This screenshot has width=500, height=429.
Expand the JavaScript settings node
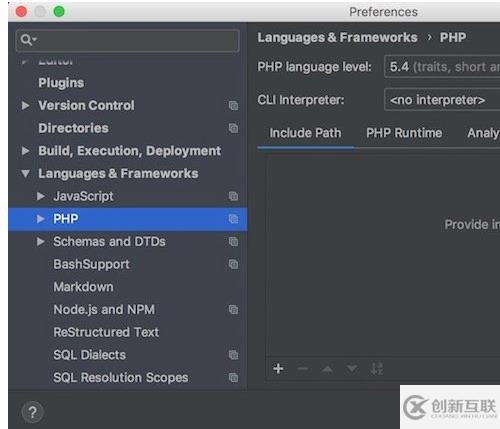pos(41,196)
